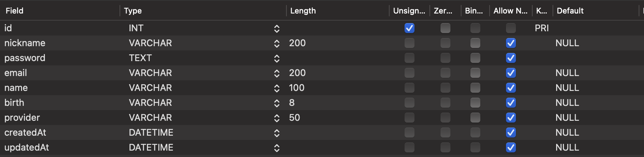Expand type chooser for birth row

pyautogui.click(x=277, y=103)
